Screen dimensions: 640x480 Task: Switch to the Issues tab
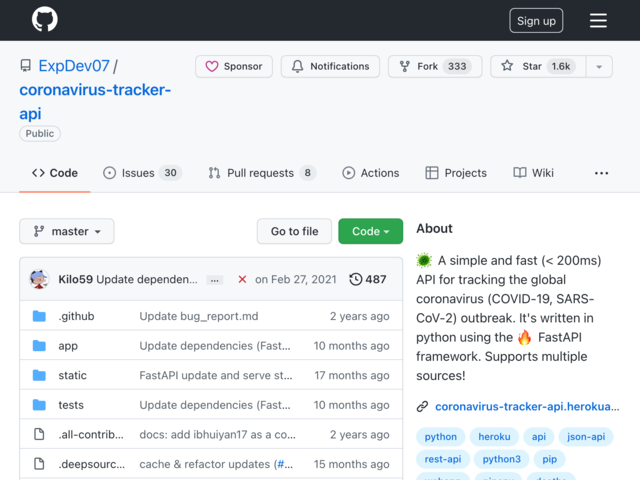click(142, 173)
